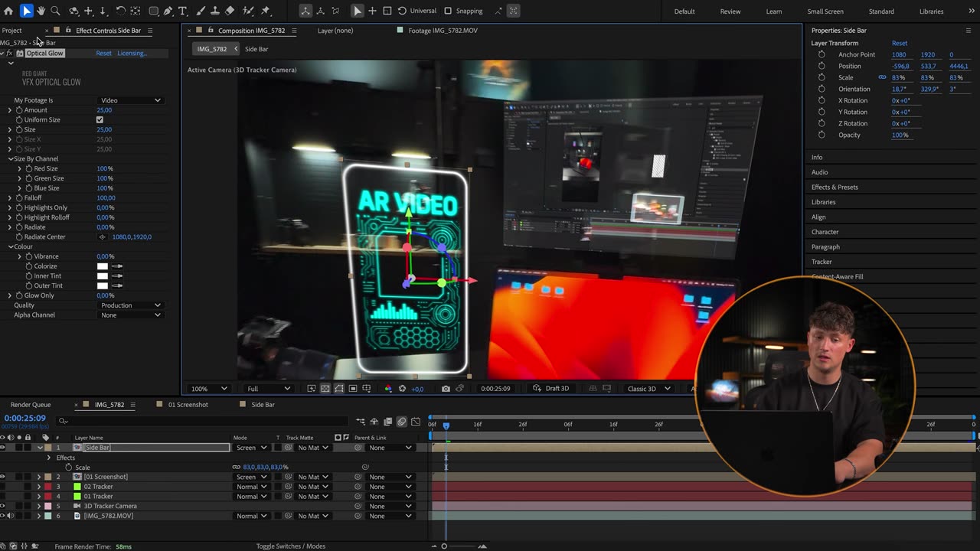Click the Draft 3D button
Screen dimensions: 980x551
[551, 389]
